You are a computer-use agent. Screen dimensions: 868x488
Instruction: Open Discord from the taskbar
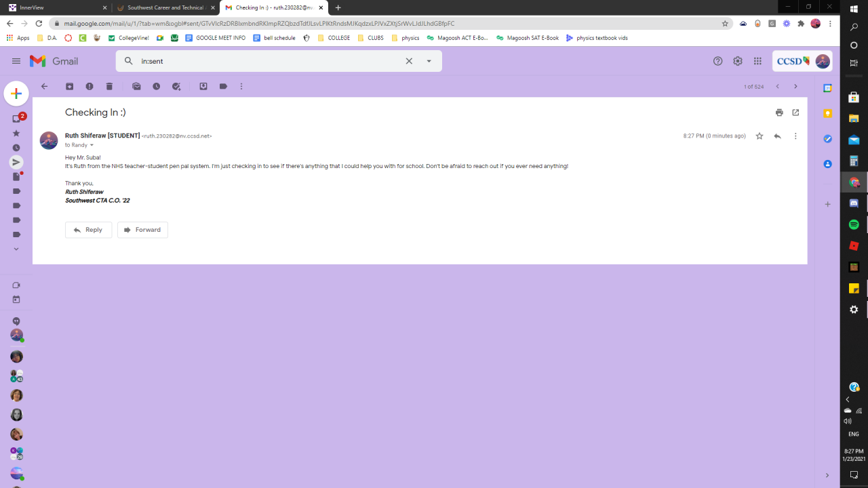[x=854, y=203]
